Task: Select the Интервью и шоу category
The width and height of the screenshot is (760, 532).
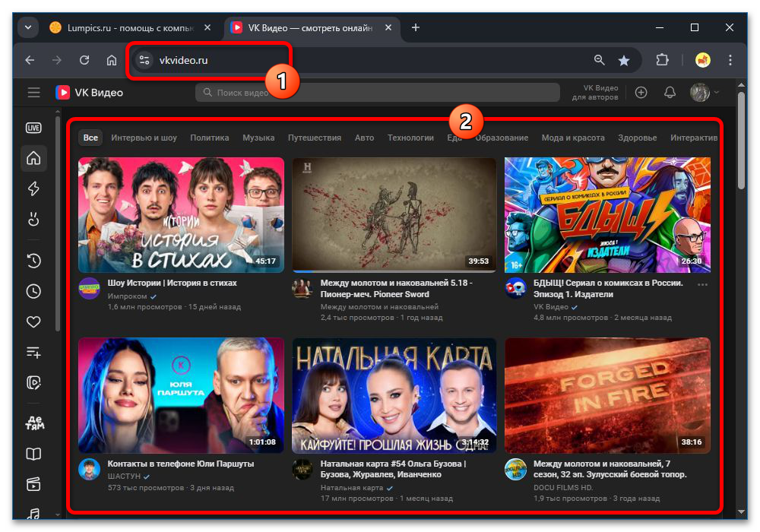Action: [144, 138]
